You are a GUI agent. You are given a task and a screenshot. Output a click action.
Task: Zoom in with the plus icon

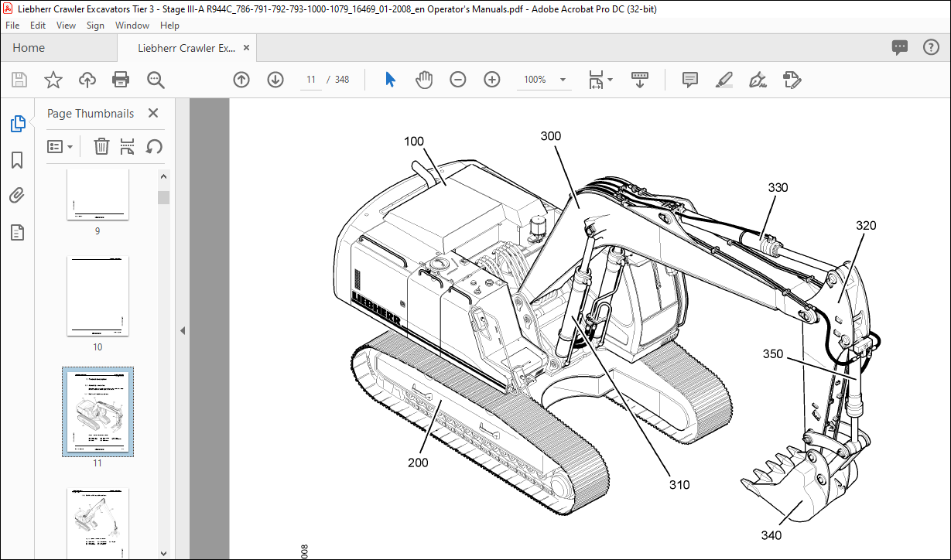coord(492,80)
